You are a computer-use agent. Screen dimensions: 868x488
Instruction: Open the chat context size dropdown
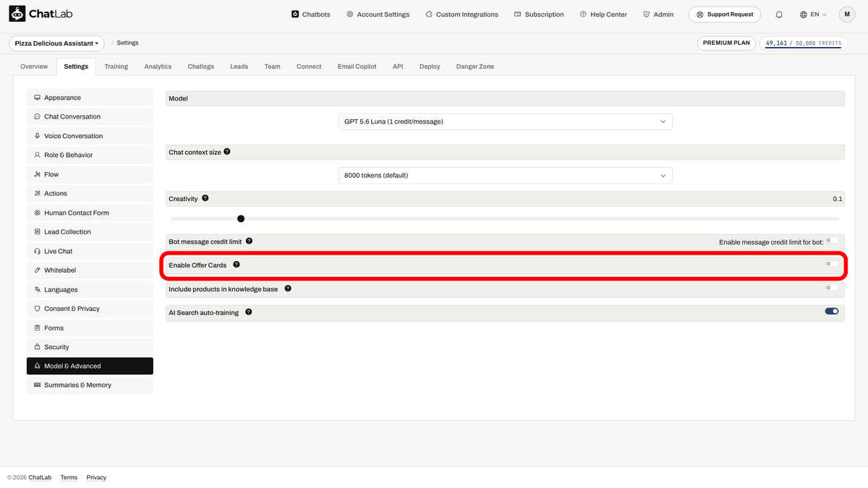(x=506, y=175)
